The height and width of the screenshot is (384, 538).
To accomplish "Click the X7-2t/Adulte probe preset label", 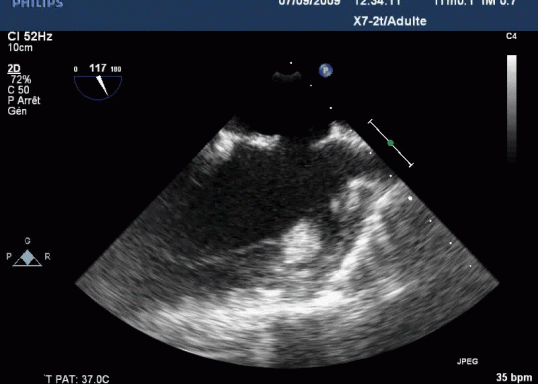I will pyautogui.click(x=390, y=21).
